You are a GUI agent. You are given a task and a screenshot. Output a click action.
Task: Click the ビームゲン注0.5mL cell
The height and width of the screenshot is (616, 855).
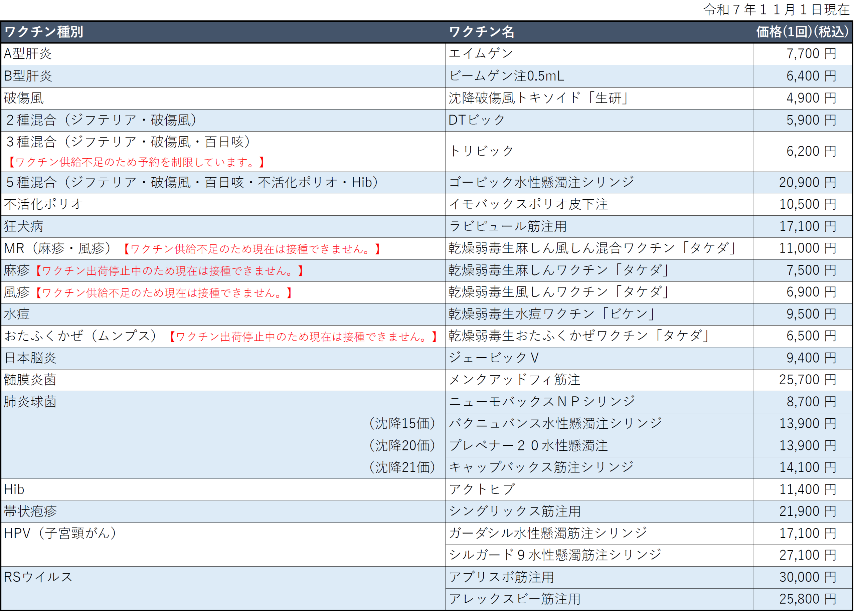(506, 76)
